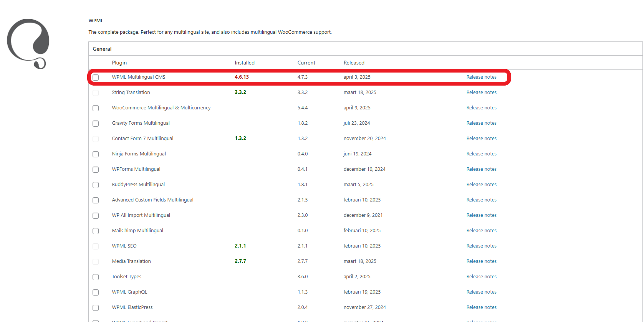Click the WPML SEO plugin name
The width and height of the screenshot is (644, 322).
tap(124, 246)
